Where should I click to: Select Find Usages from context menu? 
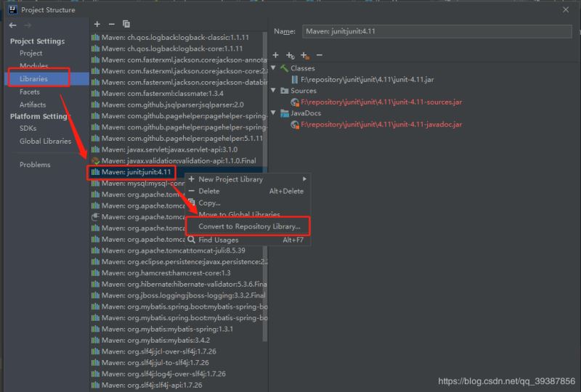218,240
